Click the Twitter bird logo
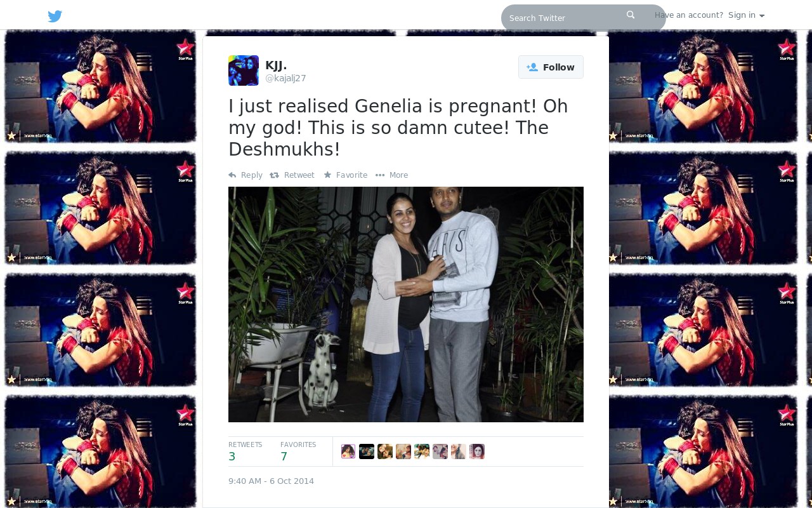Screen dimensions: 812x508 tap(55, 16)
